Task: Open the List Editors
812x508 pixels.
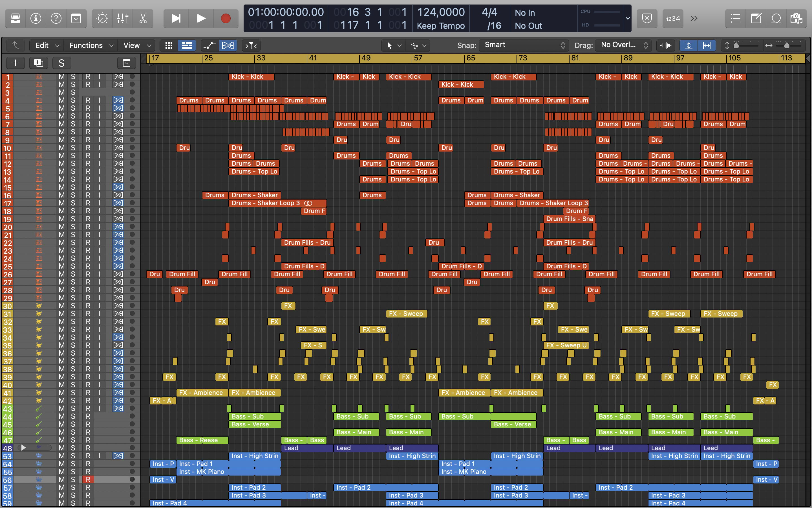Action: coord(736,18)
